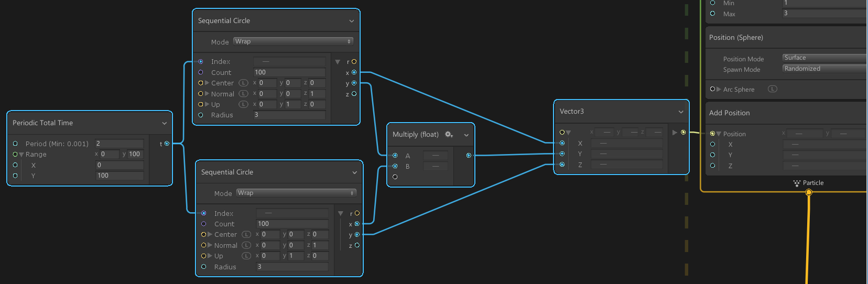This screenshot has width=868, height=284.
Task: Toggle the Arc Sphere L space button
Action: click(x=773, y=89)
